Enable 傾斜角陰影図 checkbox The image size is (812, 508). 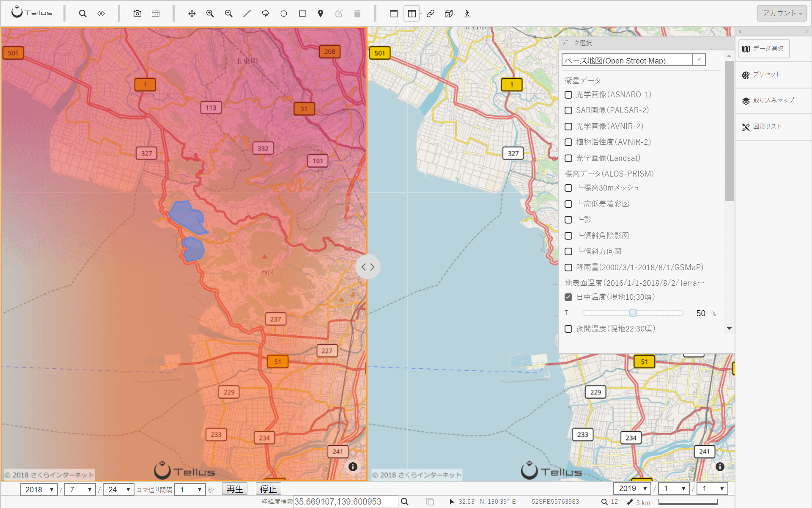coord(568,236)
